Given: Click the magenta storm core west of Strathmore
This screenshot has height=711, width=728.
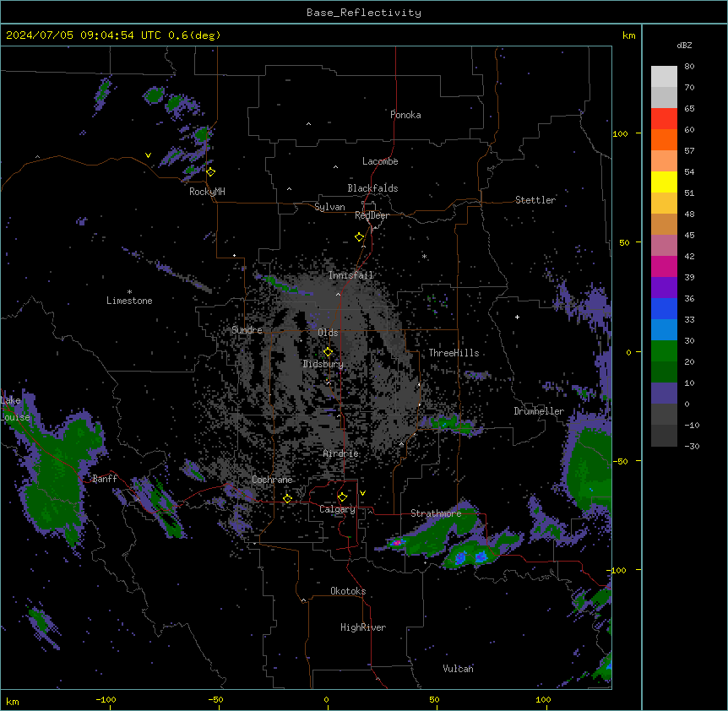Looking at the screenshot, I should [396, 542].
